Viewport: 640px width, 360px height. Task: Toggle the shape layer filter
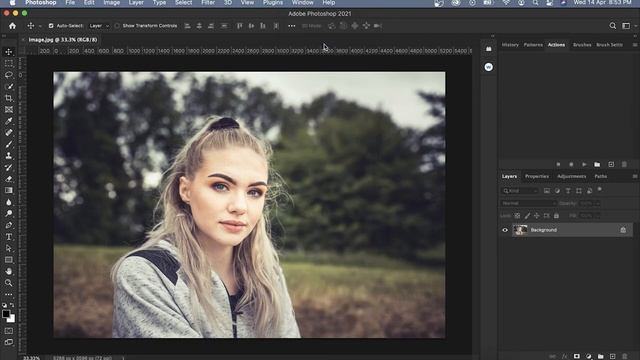click(579, 191)
